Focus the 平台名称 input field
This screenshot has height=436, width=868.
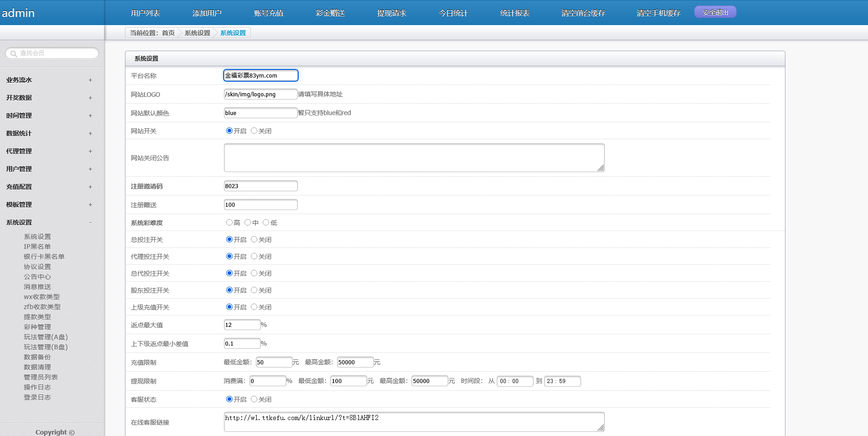click(260, 75)
